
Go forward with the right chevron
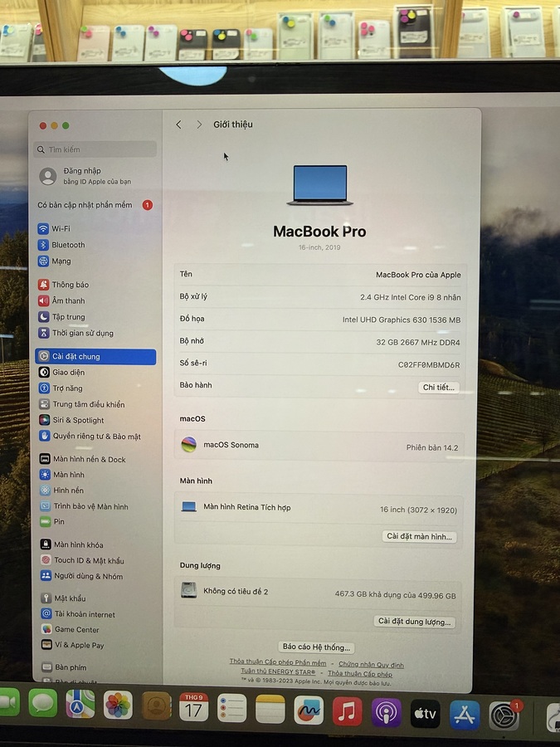(199, 124)
